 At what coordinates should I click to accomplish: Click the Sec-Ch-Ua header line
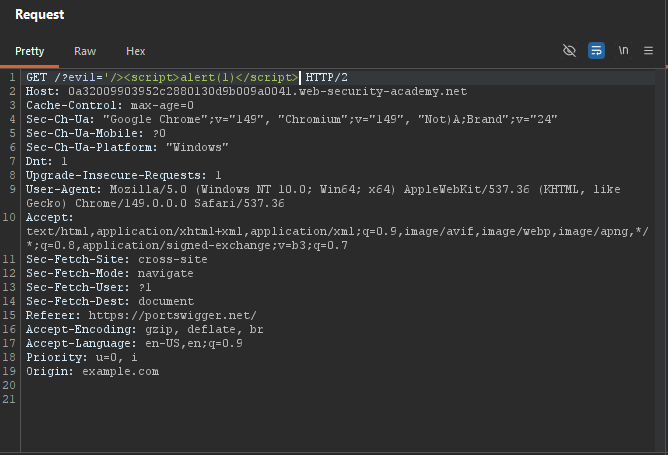[x=291, y=119]
